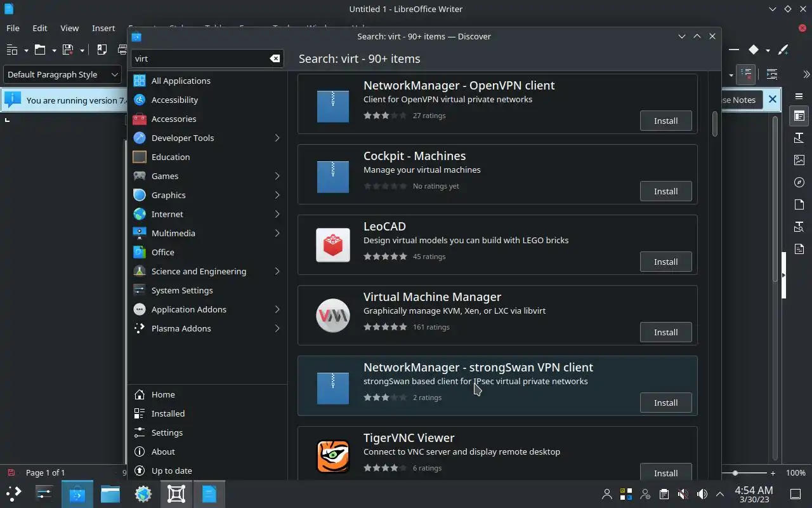
Task: Click Writer clone formatting paintbrush icon
Action: (783, 50)
